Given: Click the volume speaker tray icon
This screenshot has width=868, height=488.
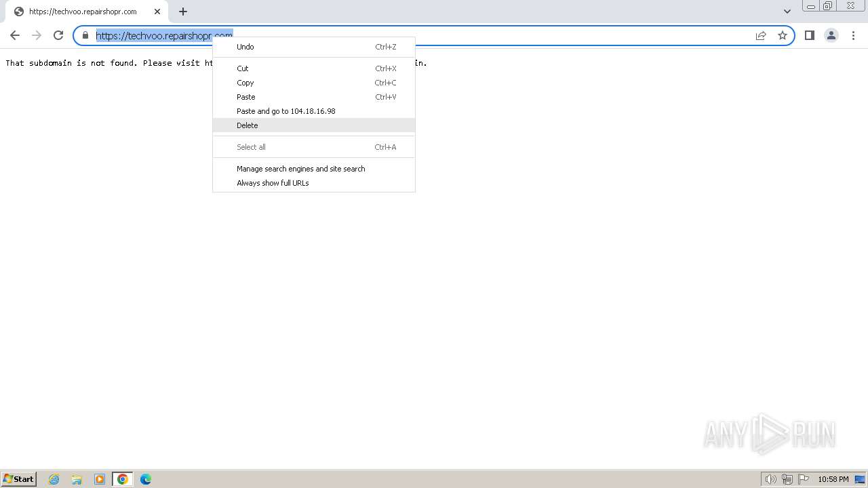Looking at the screenshot, I should click(771, 479).
